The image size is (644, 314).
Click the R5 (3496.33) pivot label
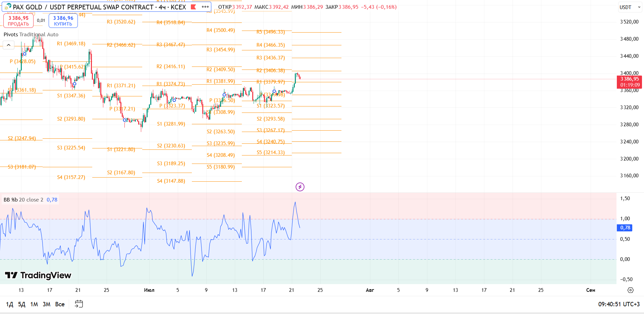pos(271,32)
